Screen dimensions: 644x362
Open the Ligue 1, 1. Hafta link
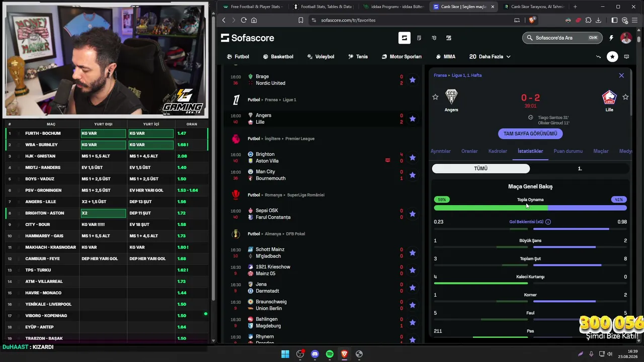(x=467, y=75)
